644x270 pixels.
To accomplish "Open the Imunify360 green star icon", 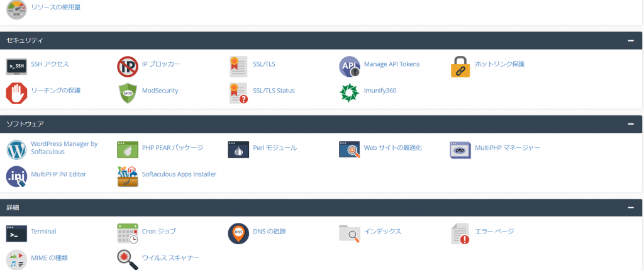I will point(349,92).
